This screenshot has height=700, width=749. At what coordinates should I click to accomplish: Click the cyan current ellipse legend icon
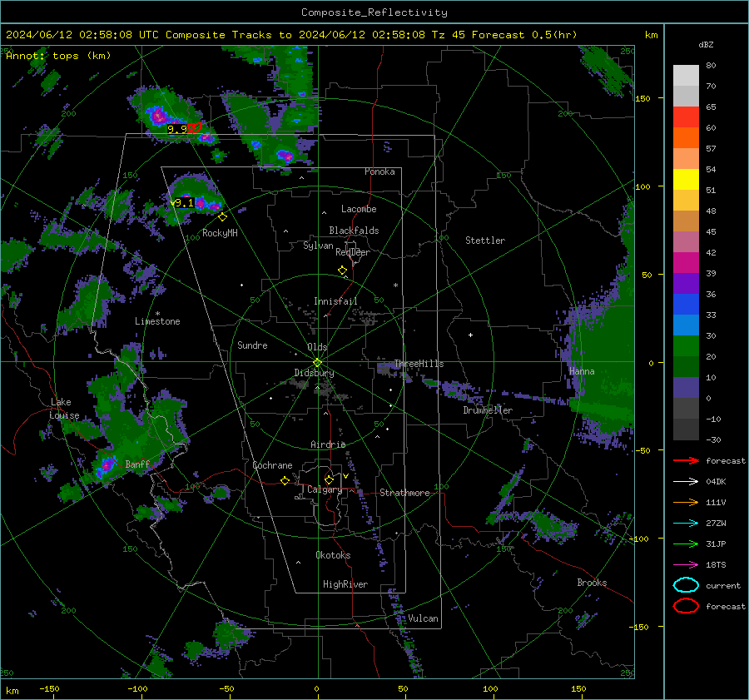click(686, 585)
